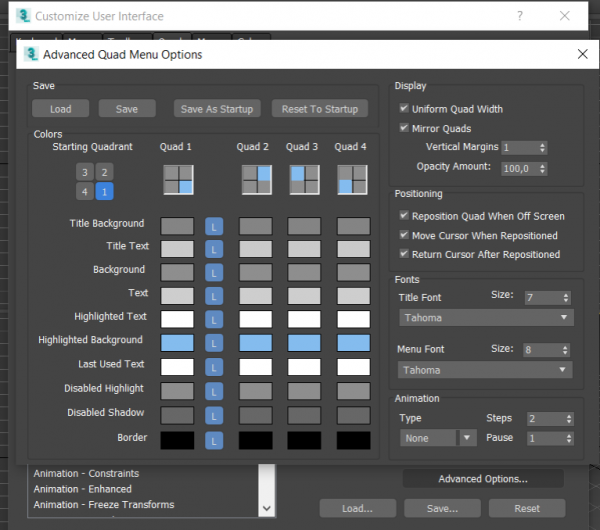Toggle Background row lock L button
This screenshot has height=530, width=600.
[214, 273]
